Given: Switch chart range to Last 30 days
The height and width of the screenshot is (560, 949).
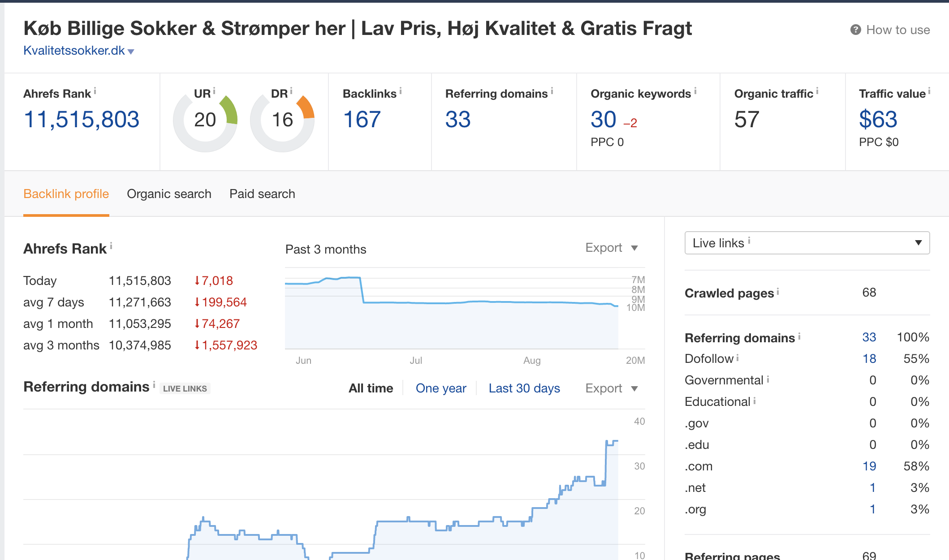Looking at the screenshot, I should coord(524,388).
